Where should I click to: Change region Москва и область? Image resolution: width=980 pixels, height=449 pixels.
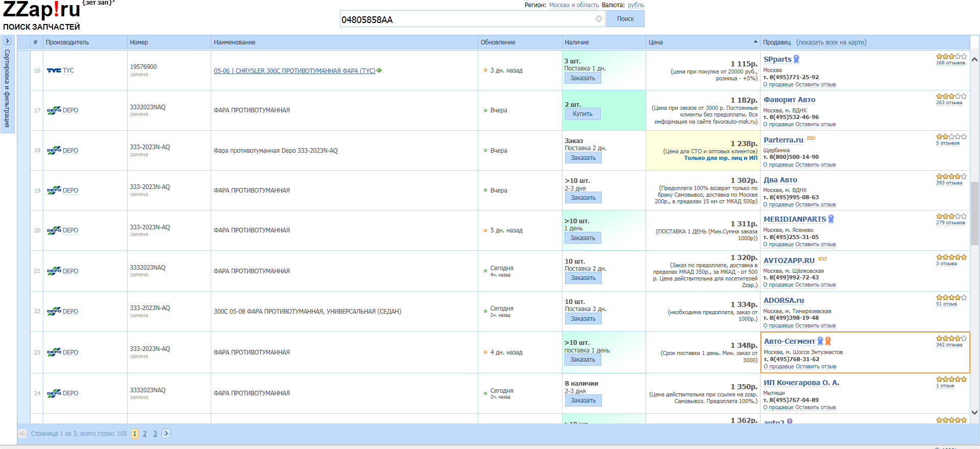[574, 5]
